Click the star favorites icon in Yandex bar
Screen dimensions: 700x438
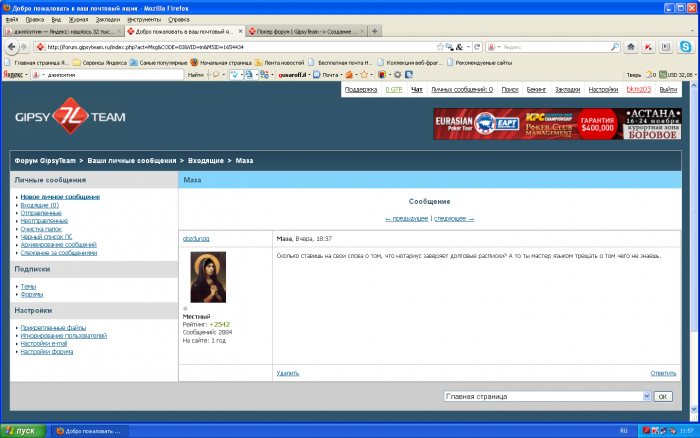(x=364, y=75)
